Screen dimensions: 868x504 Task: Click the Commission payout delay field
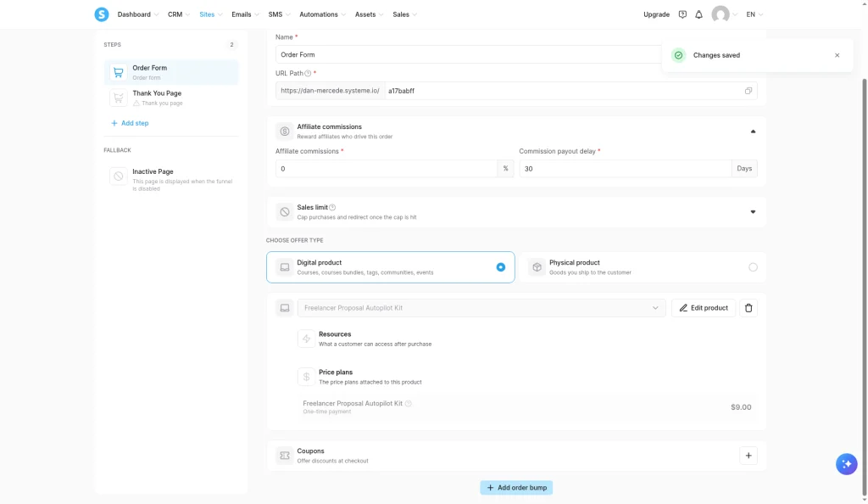coord(625,168)
